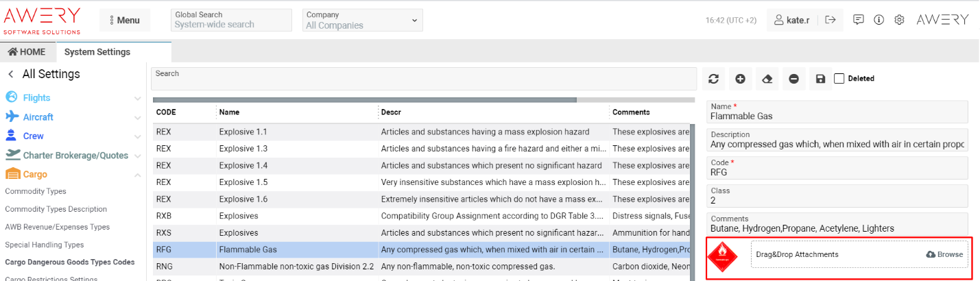This screenshot has height=281, width=980.
Task: Edit the Description field
Action: tap(837, 140)
